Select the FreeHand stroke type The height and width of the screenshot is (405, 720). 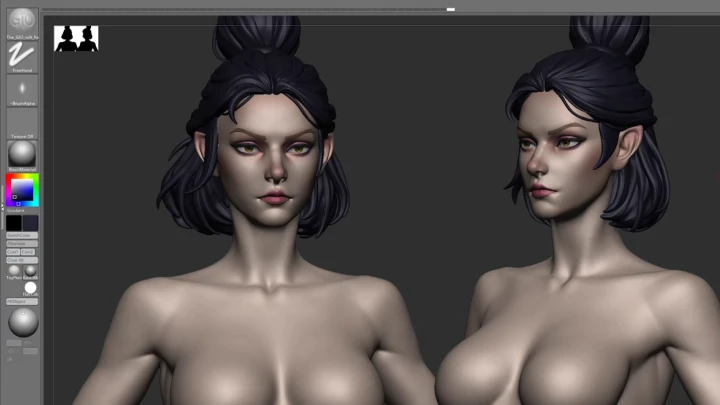pyautogui.click(x=22, y=56)
